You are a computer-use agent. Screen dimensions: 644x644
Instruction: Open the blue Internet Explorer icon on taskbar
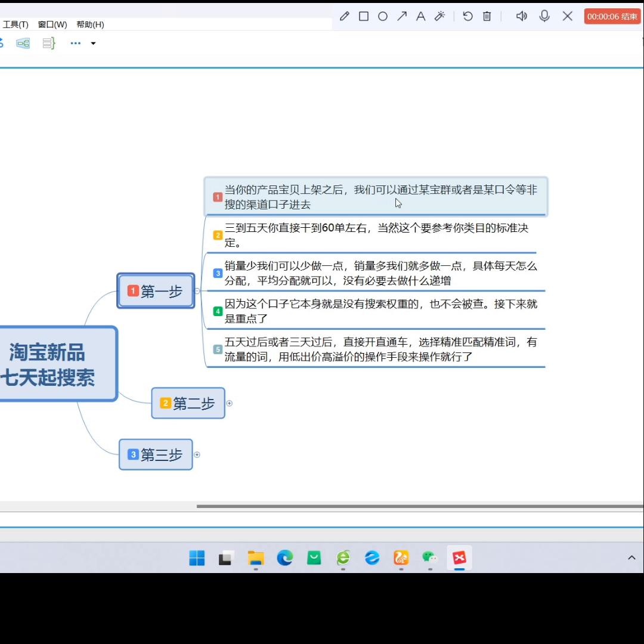point(372,558)
